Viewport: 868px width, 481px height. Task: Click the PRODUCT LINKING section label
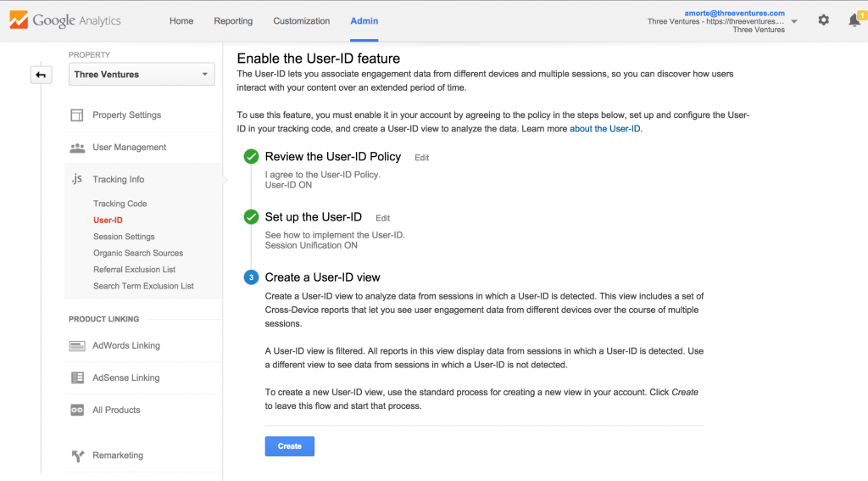pos(104,319)
